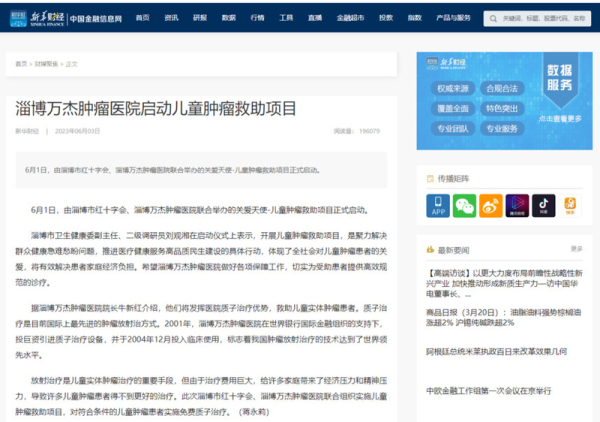Open the Tencent Video icon in 传播矩阵
This screenshot has width=600, height=422.
pyautogui.click(x=517, y=206)
